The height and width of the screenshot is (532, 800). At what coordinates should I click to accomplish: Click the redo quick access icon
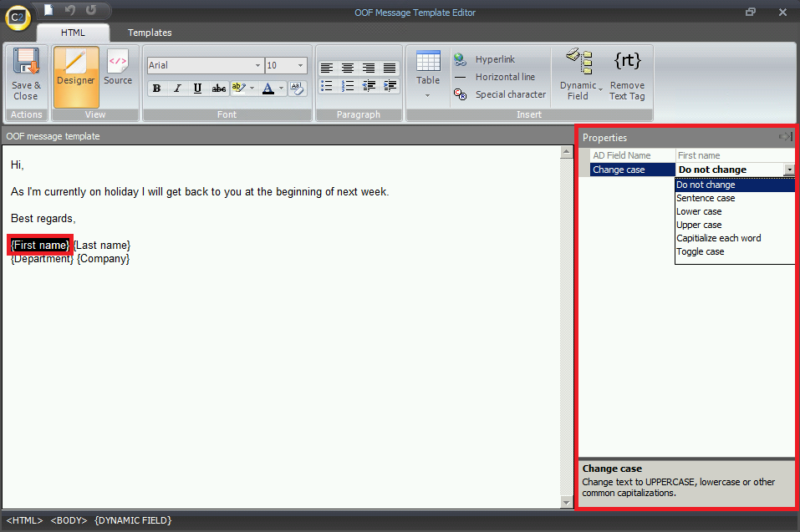91,10
